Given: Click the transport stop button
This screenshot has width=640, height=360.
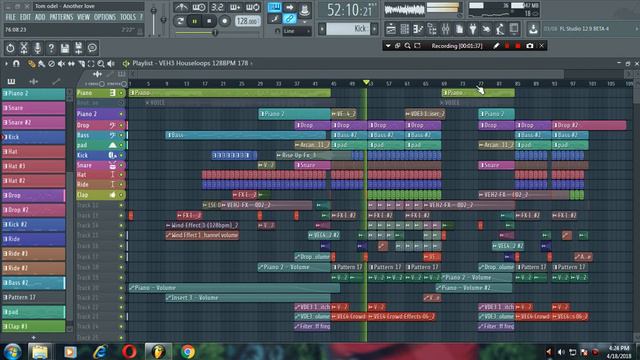Looking at the screenshot, I should (209, 21).
